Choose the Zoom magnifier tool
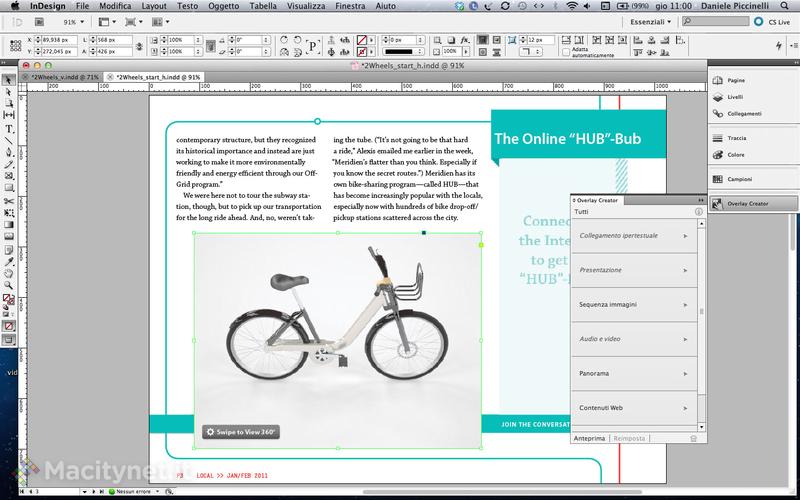This screenshot has height=500, width=800. pyautogui.click(x=10, y=284)
